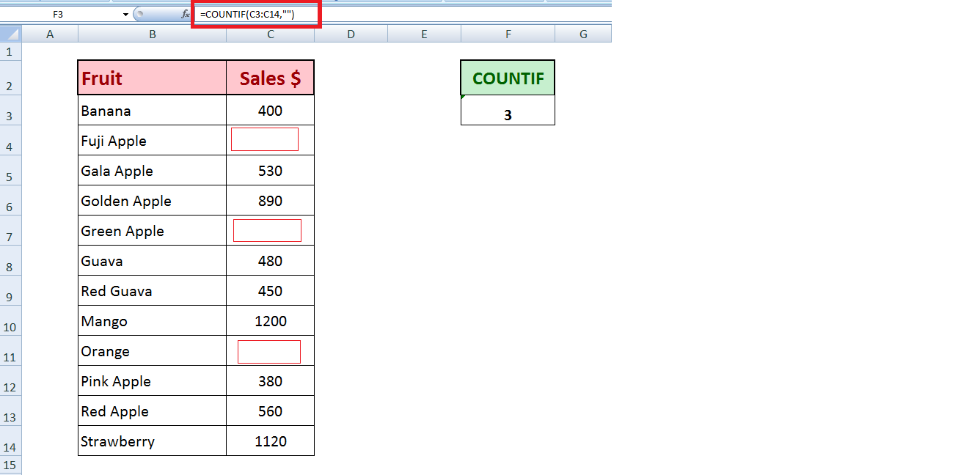Select the Strawberry cell
Screen dimensions: 980x475
tap(152, 441)
